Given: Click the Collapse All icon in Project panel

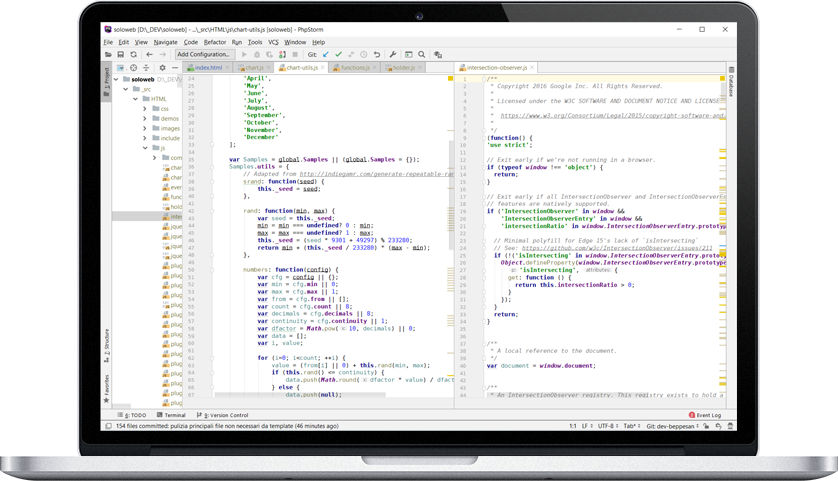Looking at the screenshot, I should pos(146,68).
